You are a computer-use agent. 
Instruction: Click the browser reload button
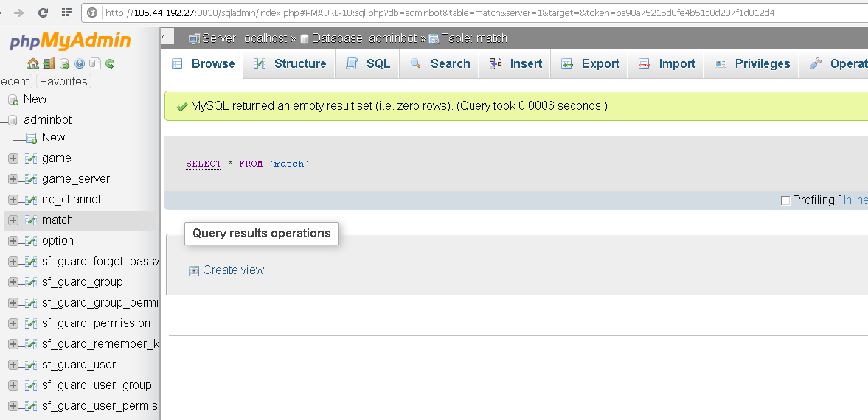point(43,13)
